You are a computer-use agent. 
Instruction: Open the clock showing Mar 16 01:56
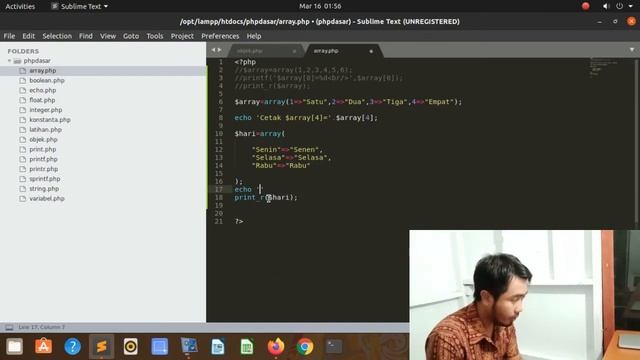(x=320, y=6)
